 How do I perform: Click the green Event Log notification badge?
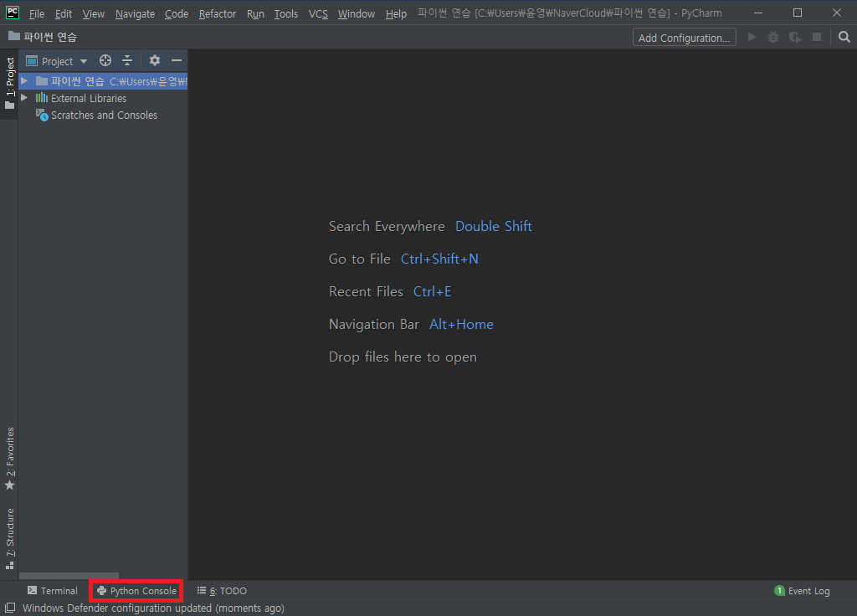point(779,591)
